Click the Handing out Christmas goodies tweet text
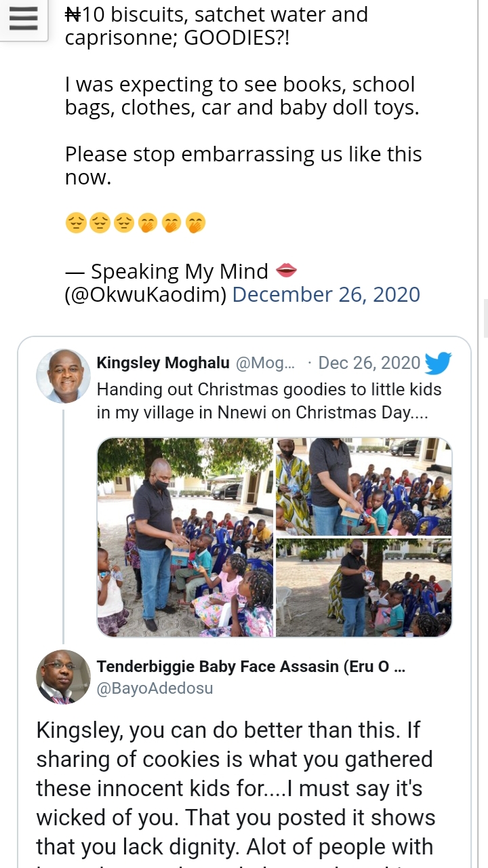 269,401
